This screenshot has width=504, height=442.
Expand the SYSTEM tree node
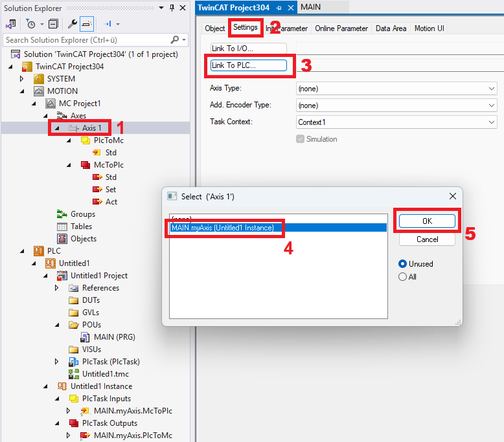21,79
